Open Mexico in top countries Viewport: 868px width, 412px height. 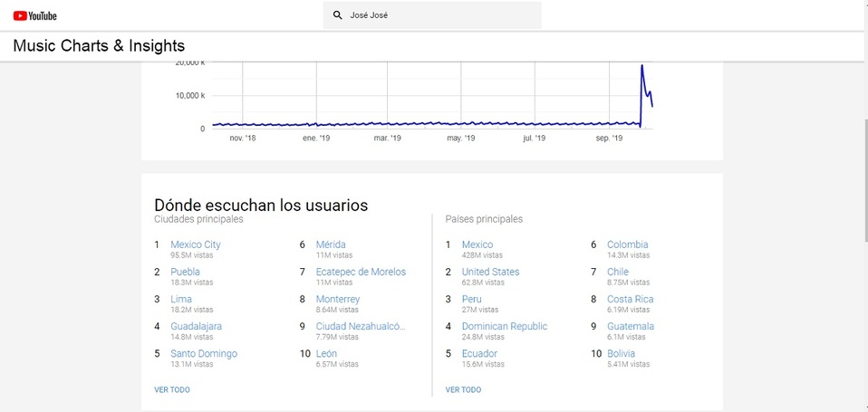[x=477, y=244]
